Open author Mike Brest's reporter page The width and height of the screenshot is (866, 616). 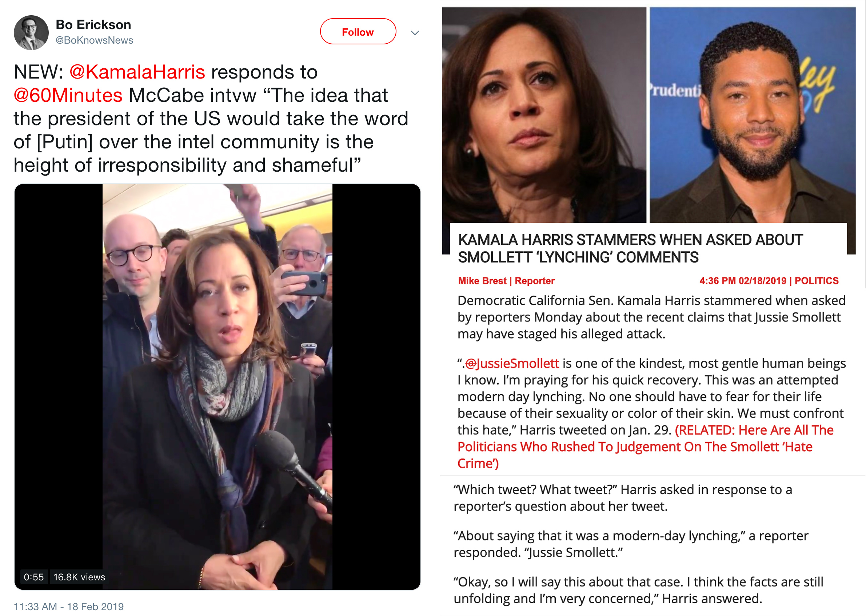482,281
